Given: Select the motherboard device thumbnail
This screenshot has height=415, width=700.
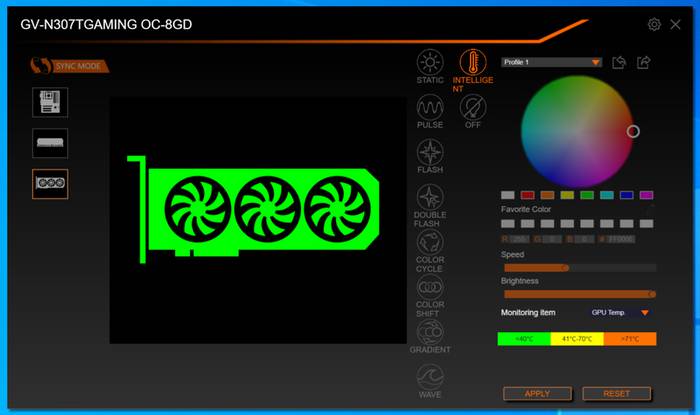Looking at the screenshot, I should coord(50,102).
